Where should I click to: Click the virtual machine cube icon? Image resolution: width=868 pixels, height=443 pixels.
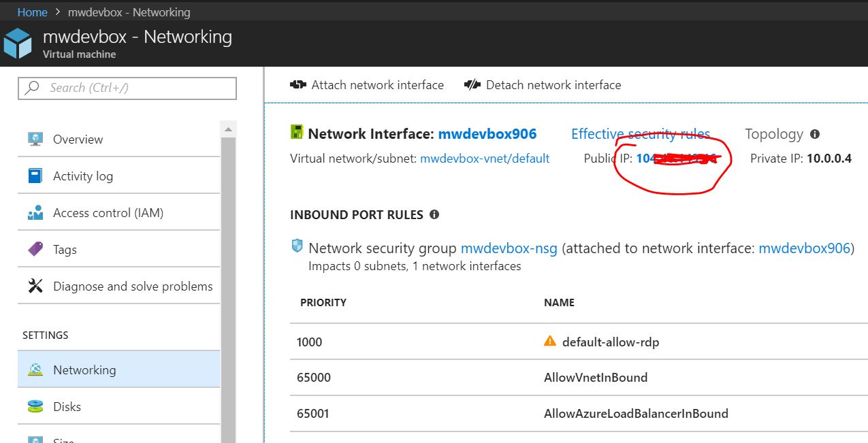18,44
